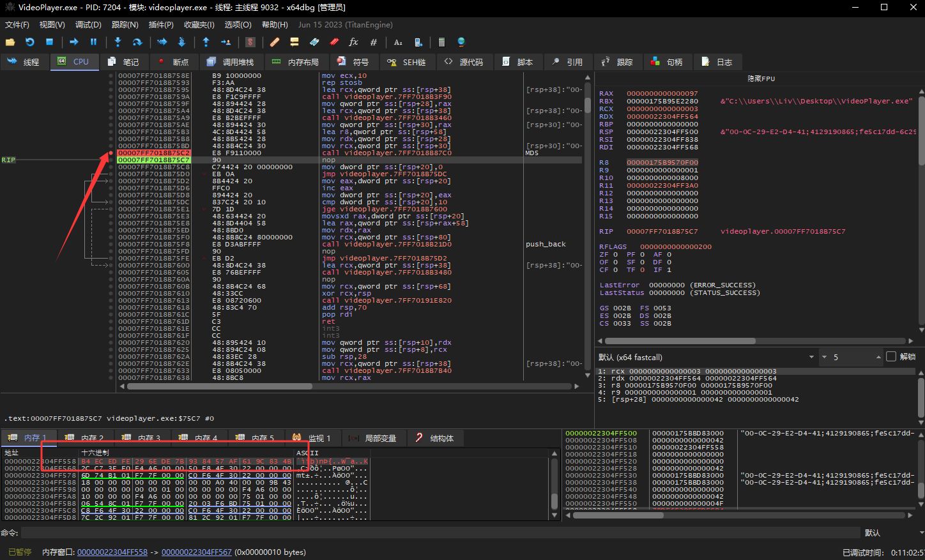Image resolution: width=925 pixels, height=560 pixels.
Task: Open the 调试(D) menu
Action: (x=88, y=25)
